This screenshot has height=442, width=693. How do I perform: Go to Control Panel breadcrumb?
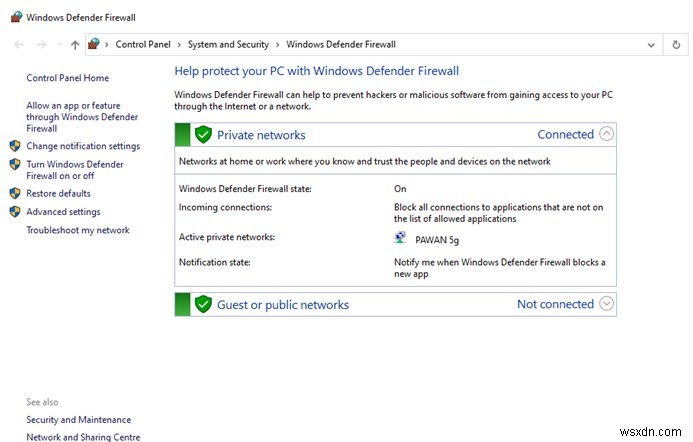point(145,44)
